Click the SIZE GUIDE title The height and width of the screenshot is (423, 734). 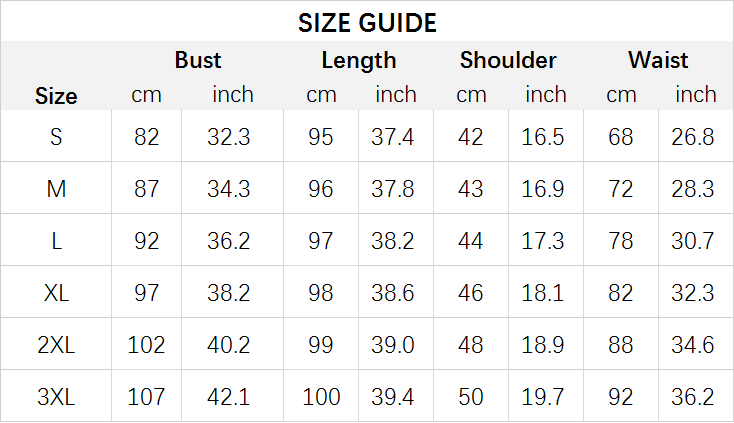(367, 22)
